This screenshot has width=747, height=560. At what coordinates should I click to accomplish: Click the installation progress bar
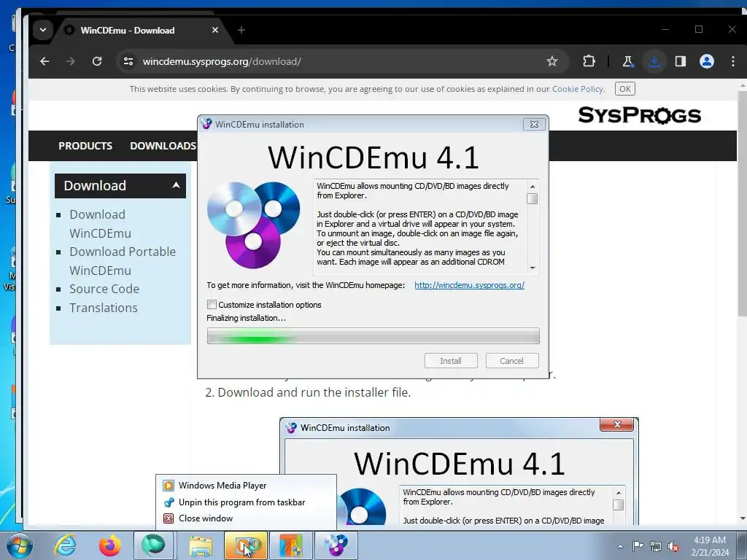[373, 336]
